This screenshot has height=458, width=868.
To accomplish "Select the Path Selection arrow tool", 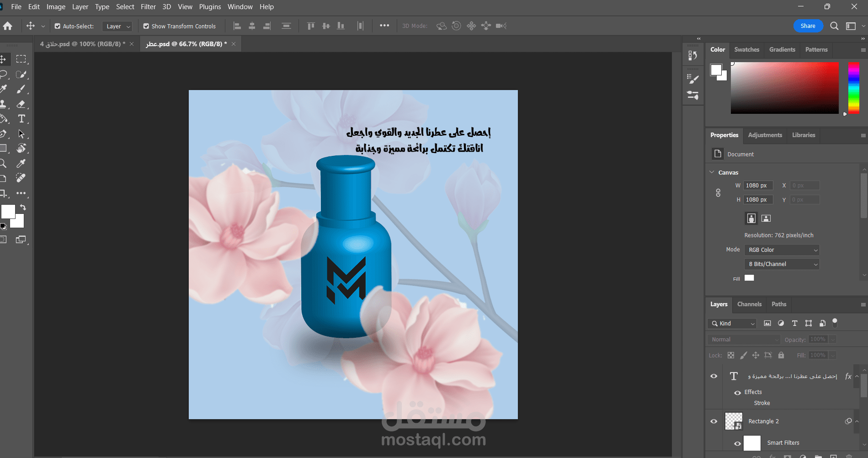I will (x=21, y=134).
